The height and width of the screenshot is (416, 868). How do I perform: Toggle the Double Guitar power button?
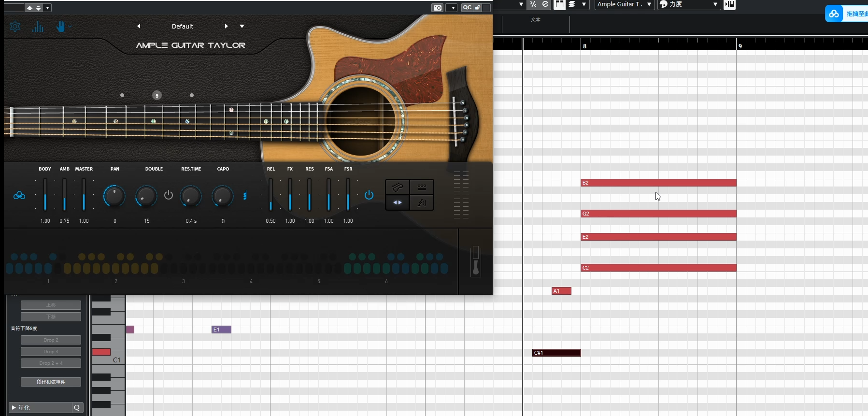click(169, 195)
